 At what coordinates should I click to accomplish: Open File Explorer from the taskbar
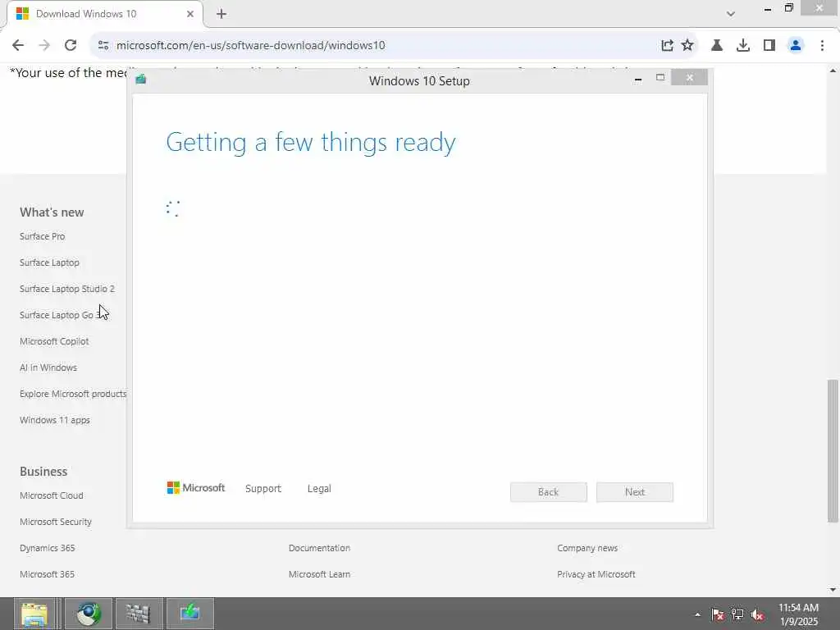pos(34,614)
